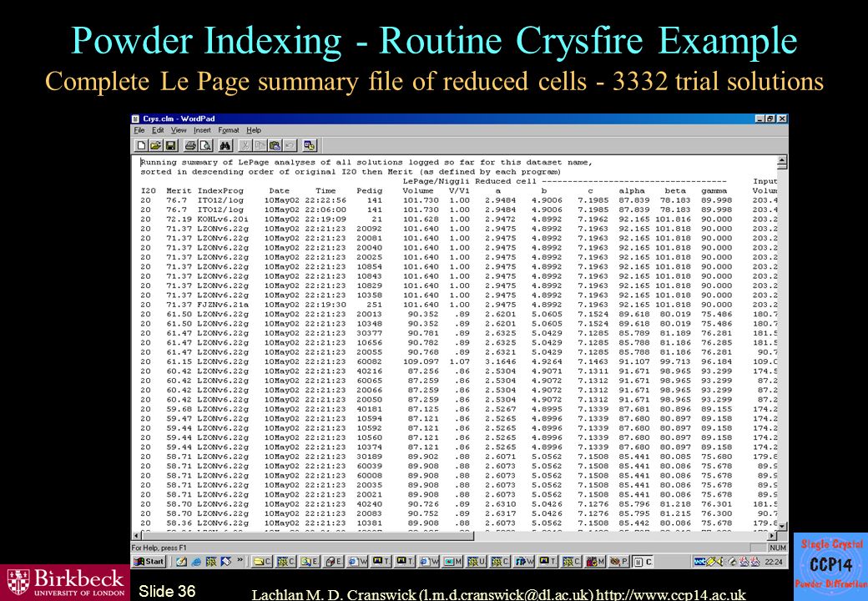Click the 'LePage/Niggli Reduced cell' heading

(x=469, y=181)
